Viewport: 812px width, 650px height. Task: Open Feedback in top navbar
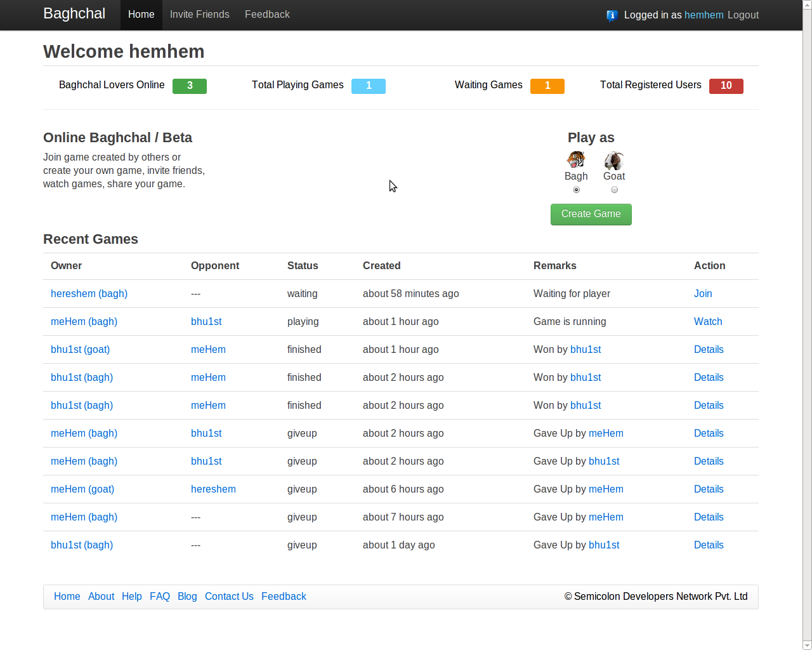(x=267, y=15)
